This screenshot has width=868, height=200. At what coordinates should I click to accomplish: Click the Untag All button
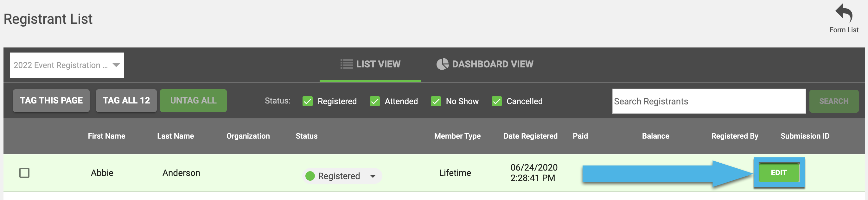(193, 100)
